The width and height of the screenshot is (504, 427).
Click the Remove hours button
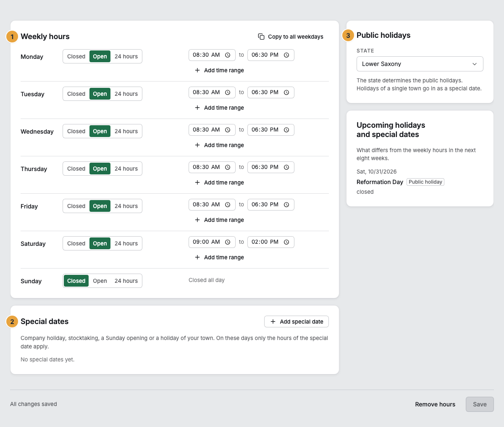click(435, 404)
